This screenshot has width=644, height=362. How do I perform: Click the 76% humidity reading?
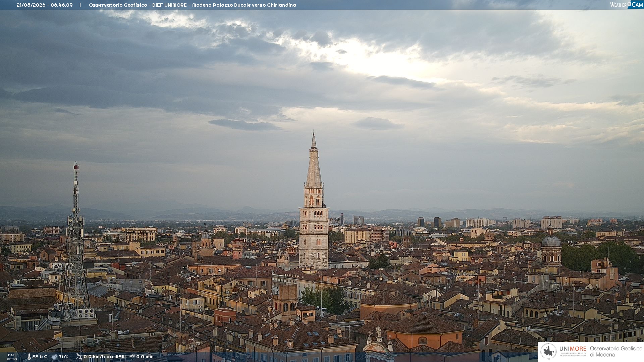coord(63,357)
